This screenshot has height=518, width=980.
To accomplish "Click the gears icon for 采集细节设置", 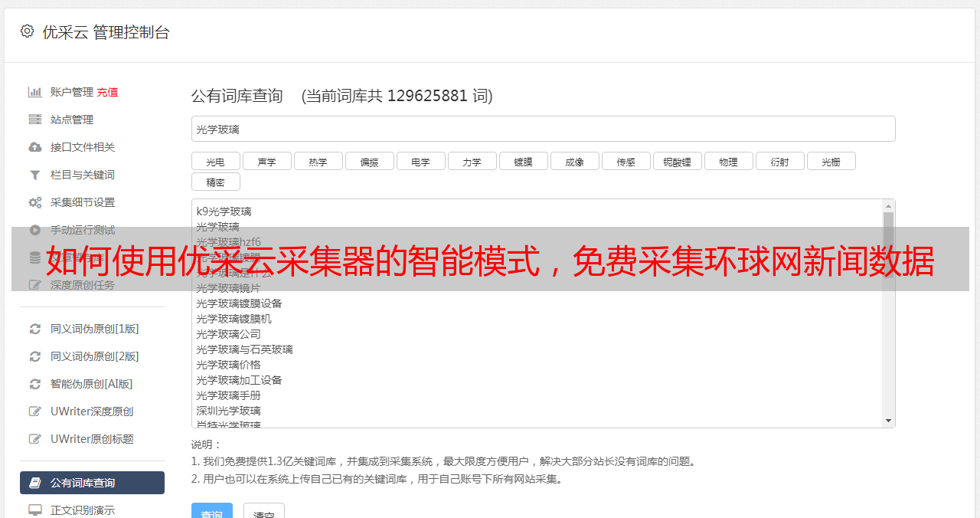I will [35, 202].
